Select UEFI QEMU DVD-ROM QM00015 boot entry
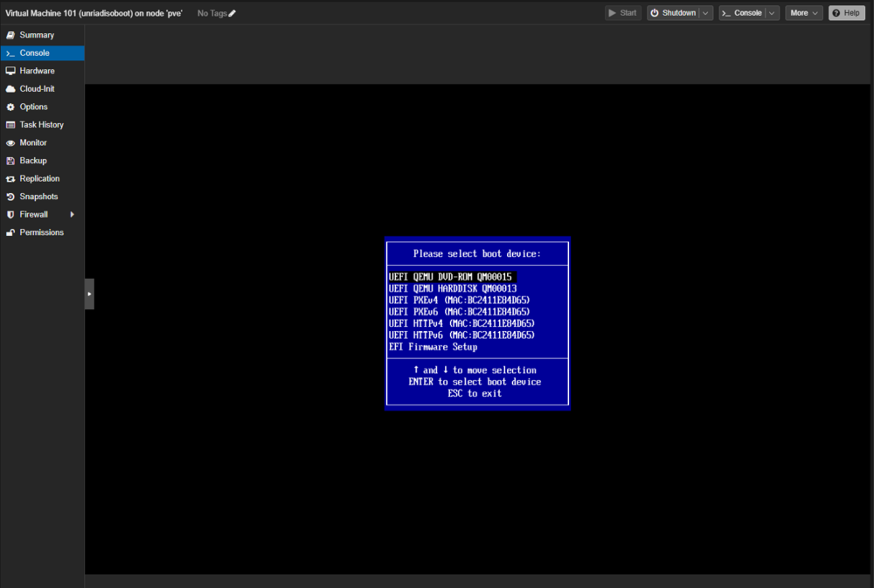Image resolution: width=874 pixels, height=588 pixels. click(x=452, y=276)
